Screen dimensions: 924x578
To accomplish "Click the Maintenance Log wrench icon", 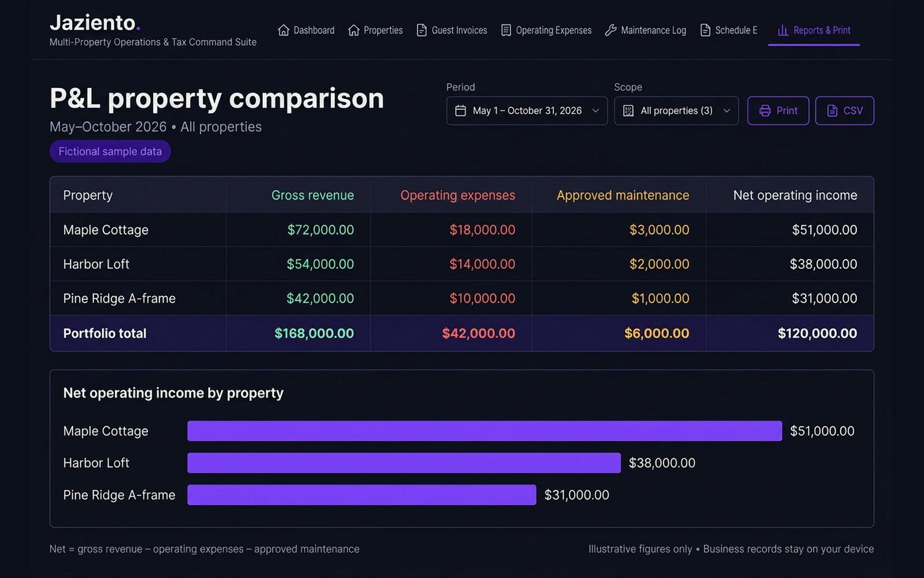I will [610, 30].
